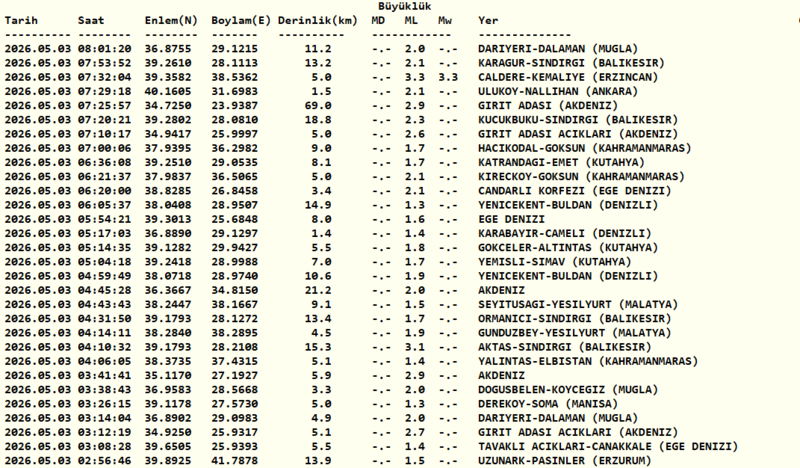The image size is (800, 468).
Task: Select GUNDUZBEY-YESILYURT (MALATYA) location
Action: coord(574,333)
